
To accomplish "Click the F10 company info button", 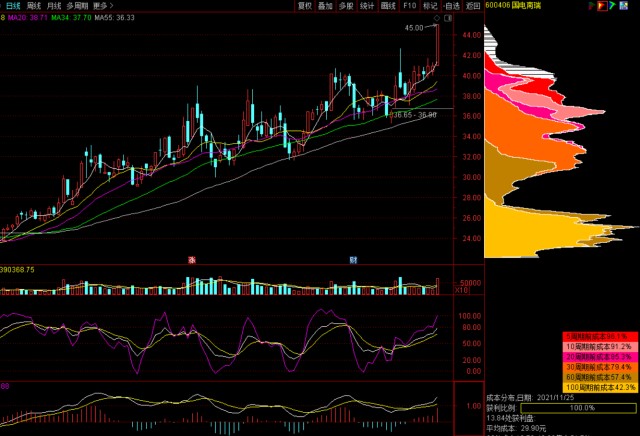I will 410,6.
